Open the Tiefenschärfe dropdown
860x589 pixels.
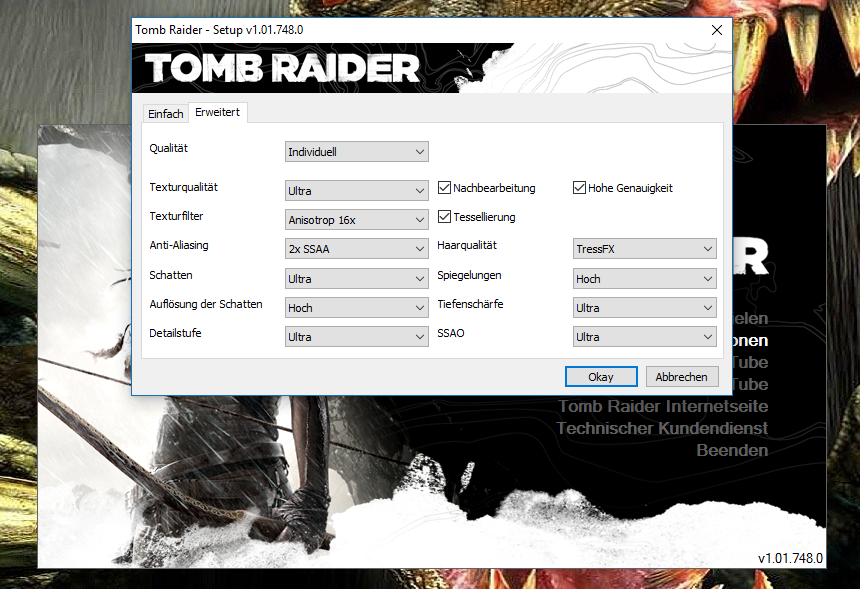coord(644,308)
